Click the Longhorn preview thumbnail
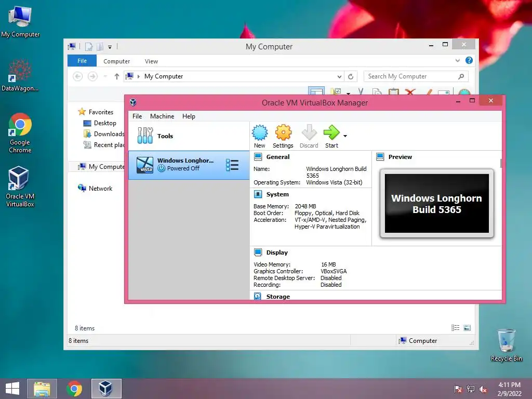 [x=436, y=203]
